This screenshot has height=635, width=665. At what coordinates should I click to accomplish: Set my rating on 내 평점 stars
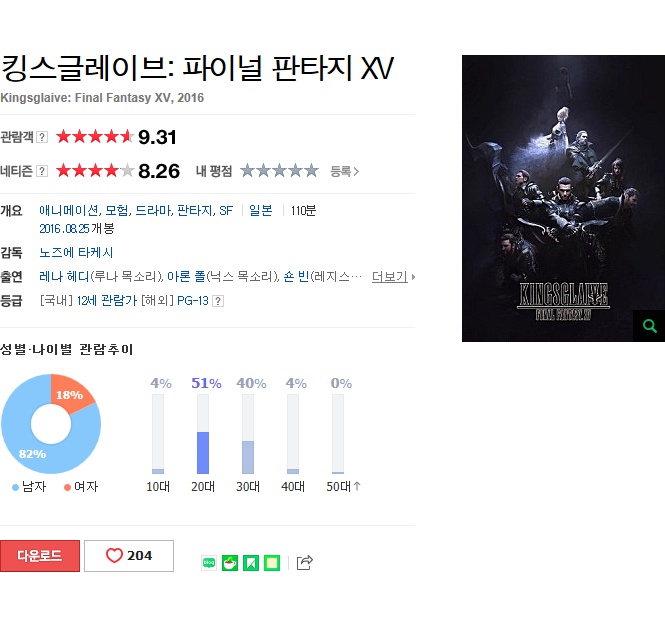279,171
